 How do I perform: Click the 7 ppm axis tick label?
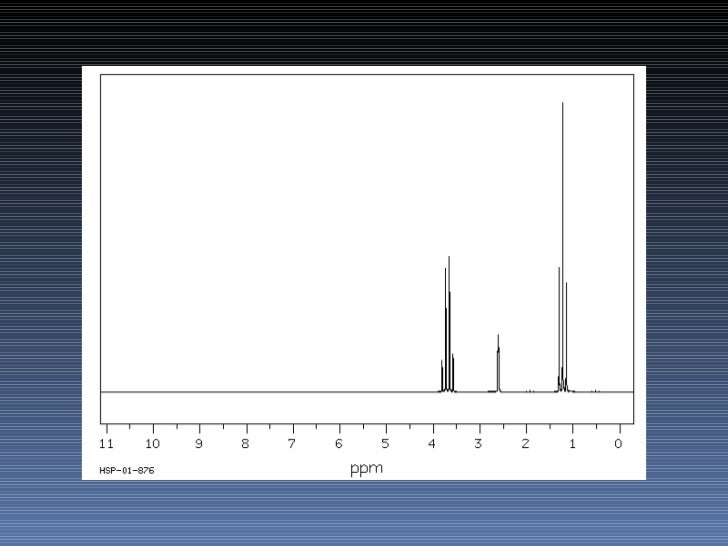tap(292, 444)
